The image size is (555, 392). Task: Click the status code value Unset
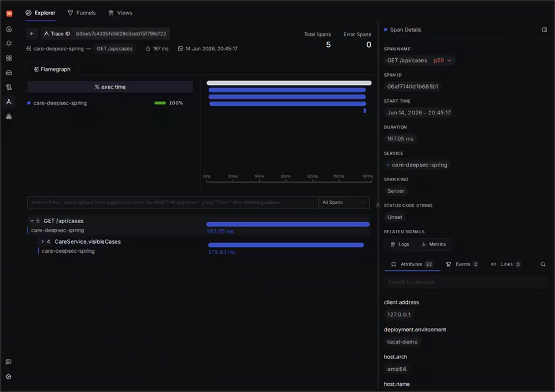click(x=394, y=217)
